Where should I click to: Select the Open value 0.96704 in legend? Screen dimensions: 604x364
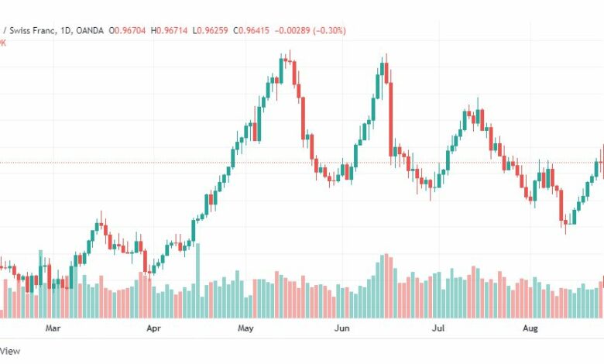pos(130,30)
